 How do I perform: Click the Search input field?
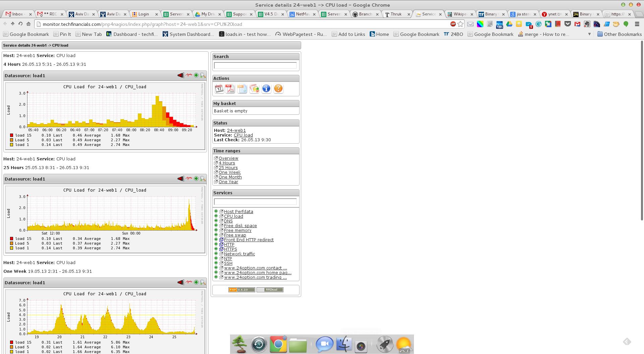(x=255, y=65)
